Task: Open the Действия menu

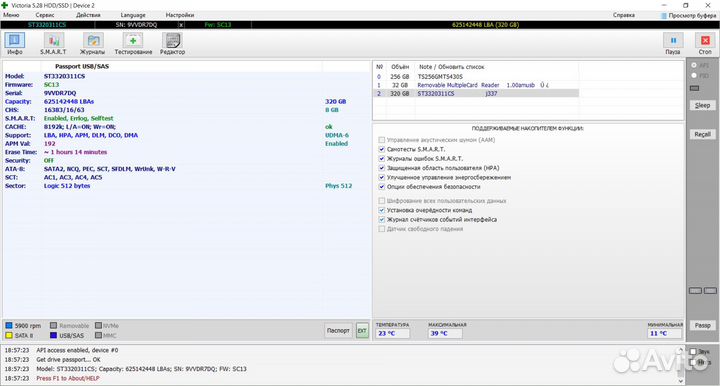Action: tap(88, 15)
